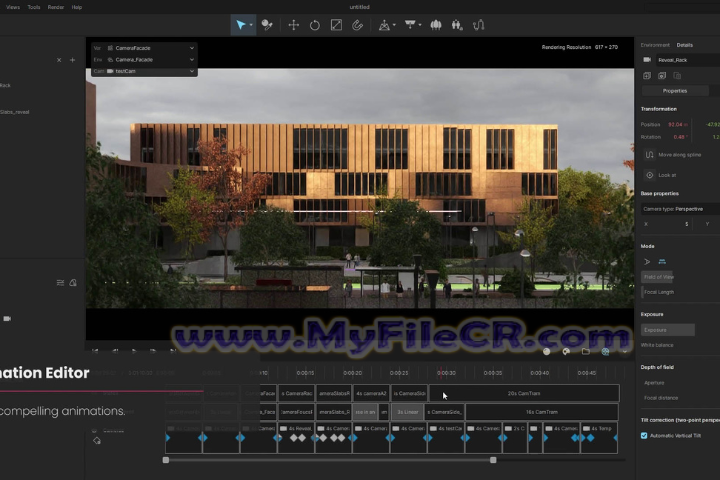Click the spline path tool icon

pyautogui.click(x=478, y=25)
